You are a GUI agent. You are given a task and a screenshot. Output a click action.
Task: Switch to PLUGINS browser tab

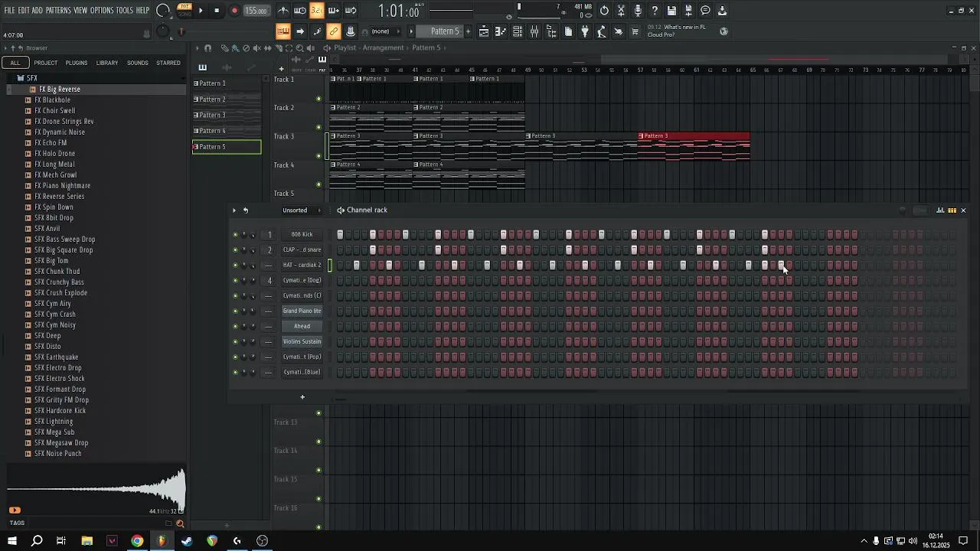77,63
